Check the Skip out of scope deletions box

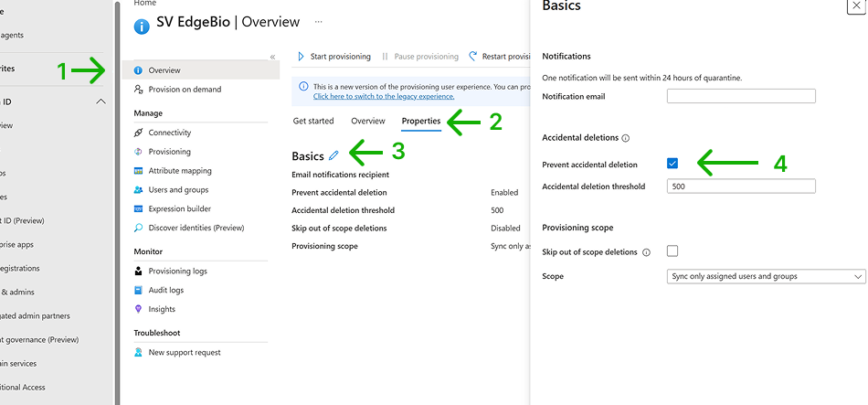[672, 251]
